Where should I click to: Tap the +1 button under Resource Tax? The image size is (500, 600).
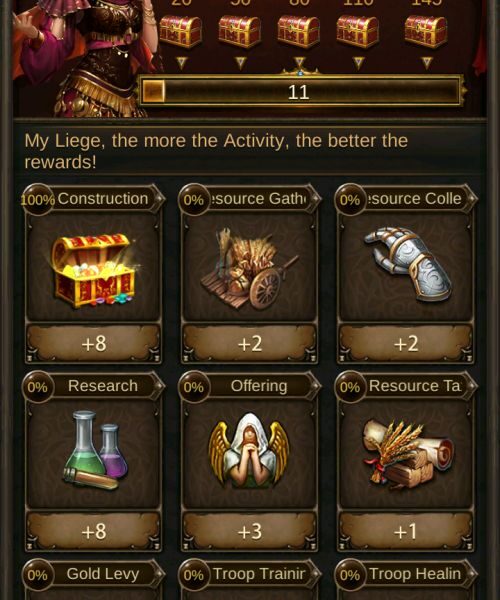406,531
